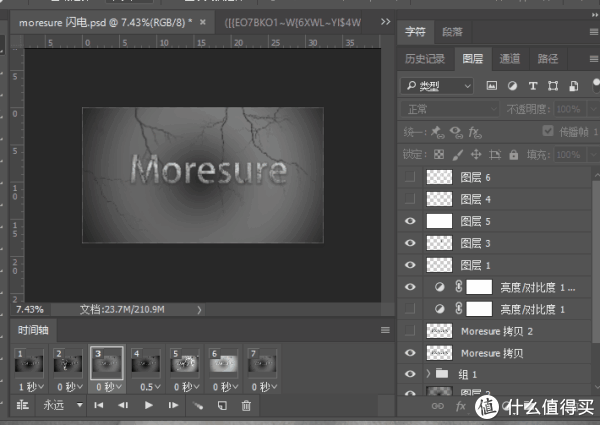The image size is (600, 425).
Task: Click lock transparent pixels icon
Action: pyautogui.click(x=438, y=155)
